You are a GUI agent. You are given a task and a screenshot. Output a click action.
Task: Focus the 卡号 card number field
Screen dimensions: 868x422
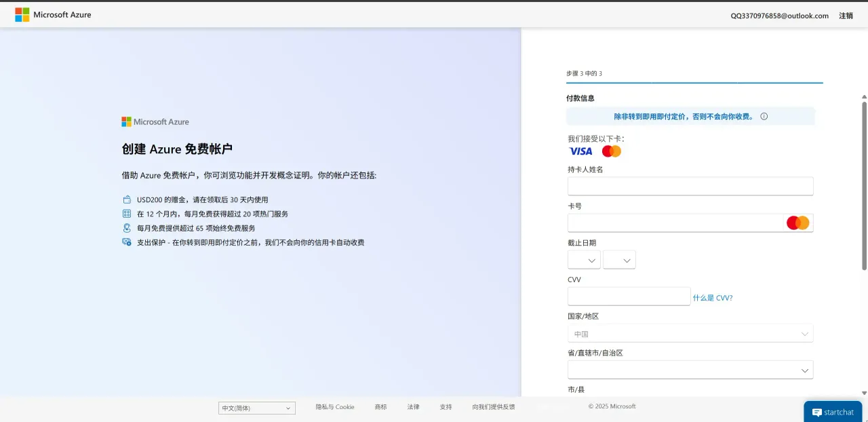point(690,223)
